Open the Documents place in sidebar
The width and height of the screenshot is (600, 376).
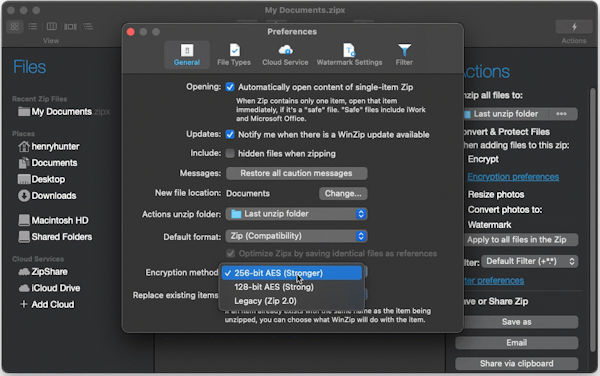48,163
